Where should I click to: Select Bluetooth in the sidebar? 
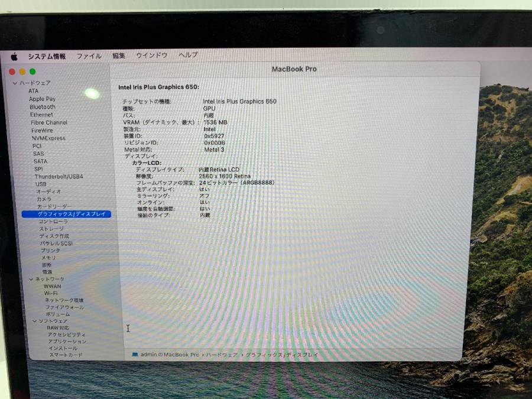click(x=43, y=107)
